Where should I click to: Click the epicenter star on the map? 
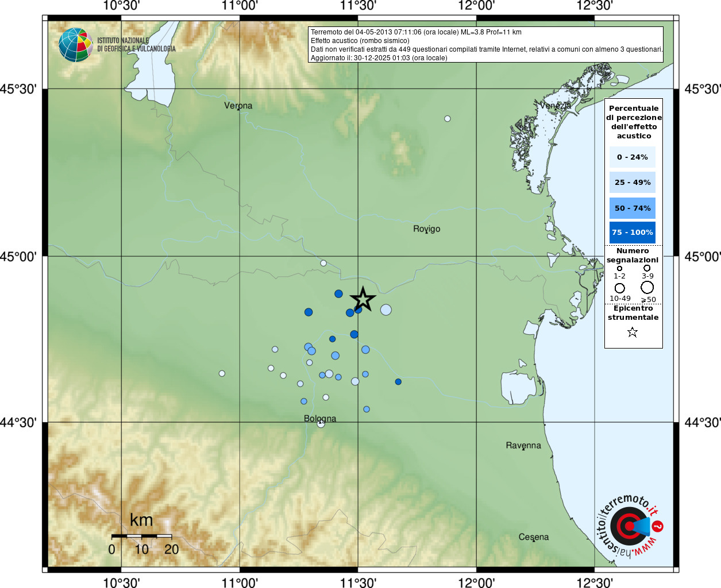click(x=363, y=299)
